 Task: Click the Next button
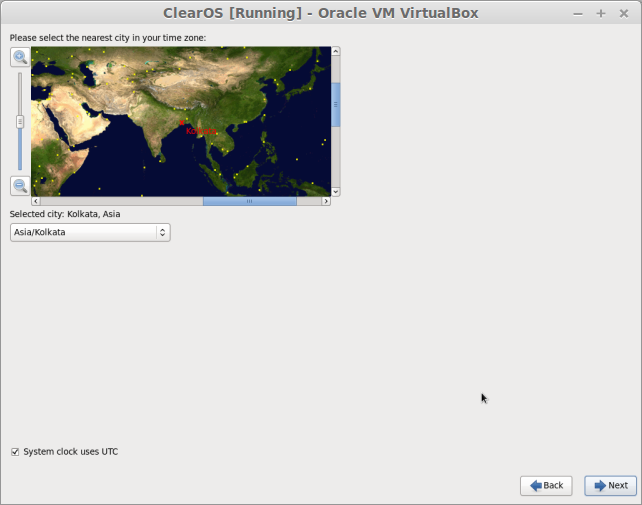click(610, 485)
